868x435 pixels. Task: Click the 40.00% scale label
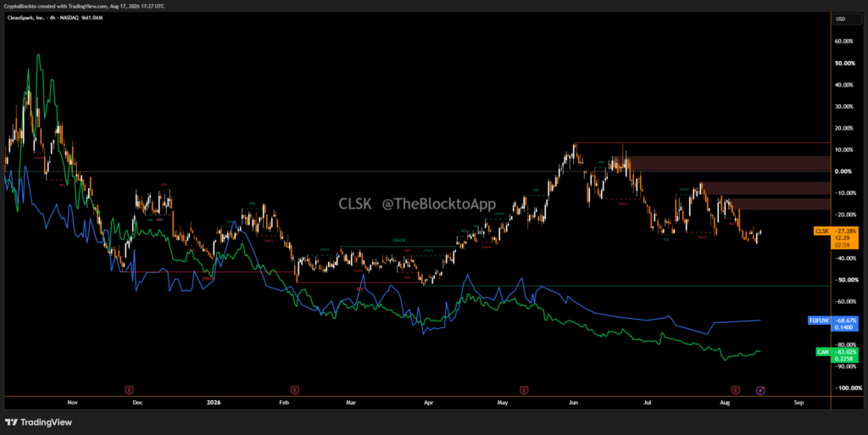pyautogui.click(x=843, y=85)
